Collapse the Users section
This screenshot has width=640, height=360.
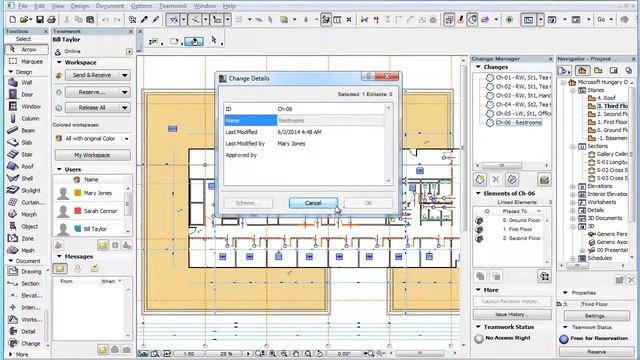pos(59,169)
